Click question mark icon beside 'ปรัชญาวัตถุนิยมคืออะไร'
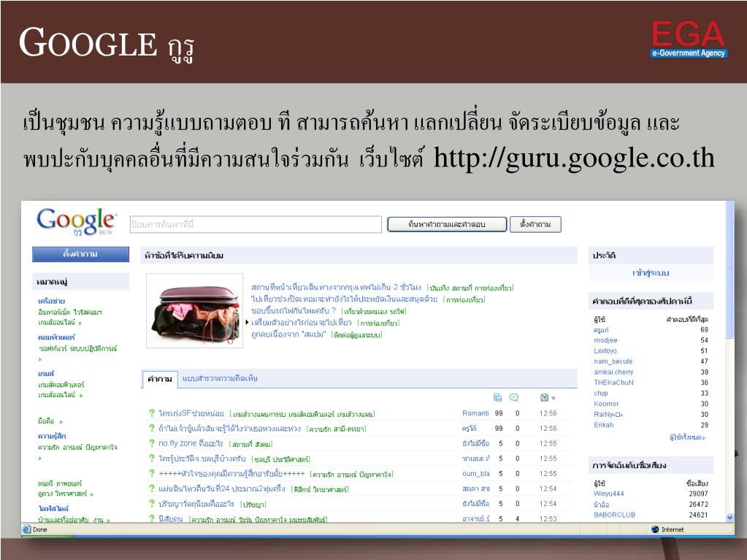This screenshot has width=747, height=560. click(151, 503)
